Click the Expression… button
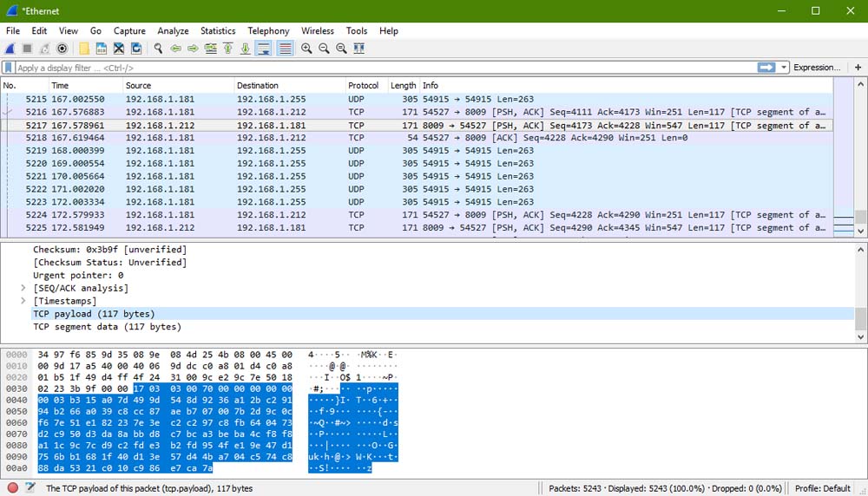The height and width of the screenshot is (496, 868). 817,68
